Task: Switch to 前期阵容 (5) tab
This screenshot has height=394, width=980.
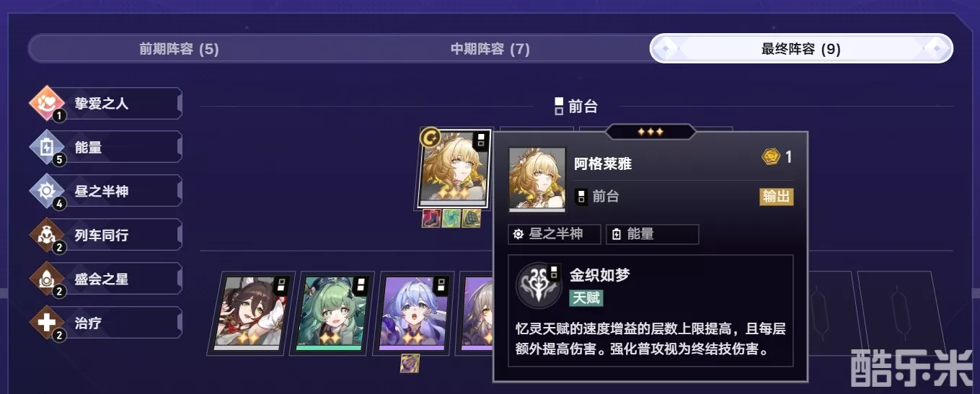Action: [179, 49]
